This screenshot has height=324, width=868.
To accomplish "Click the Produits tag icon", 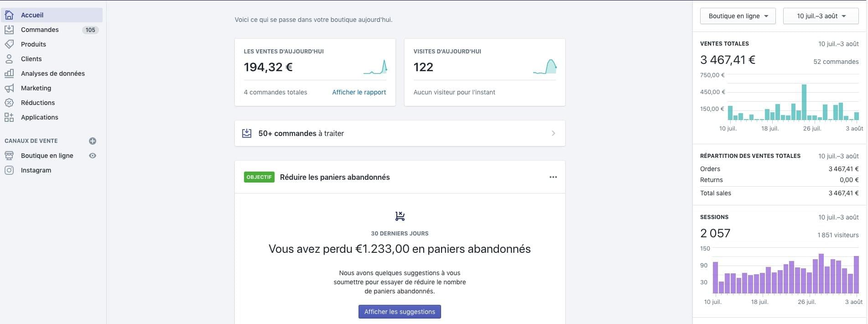I will point(9,44).
